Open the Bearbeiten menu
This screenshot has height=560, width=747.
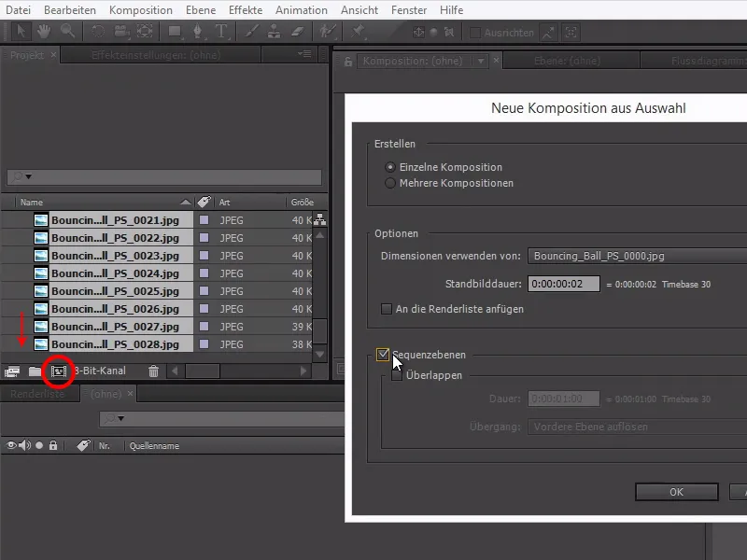(x=69, y=10)
